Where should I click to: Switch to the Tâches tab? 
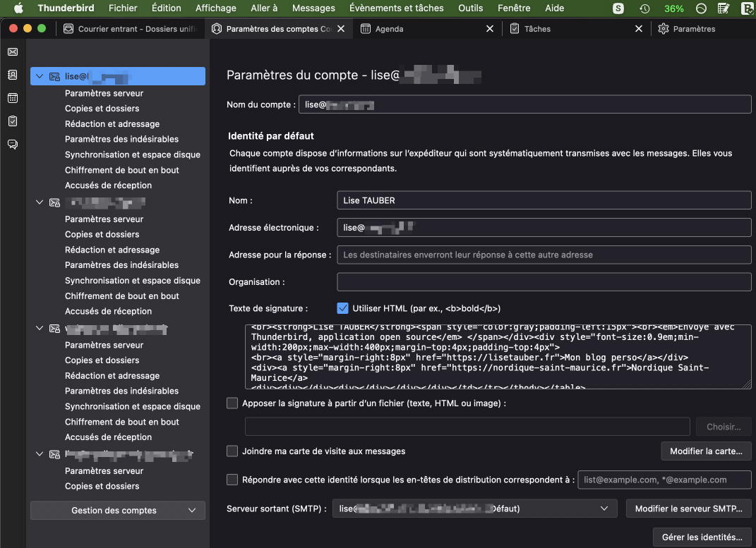tap(536, 29)
